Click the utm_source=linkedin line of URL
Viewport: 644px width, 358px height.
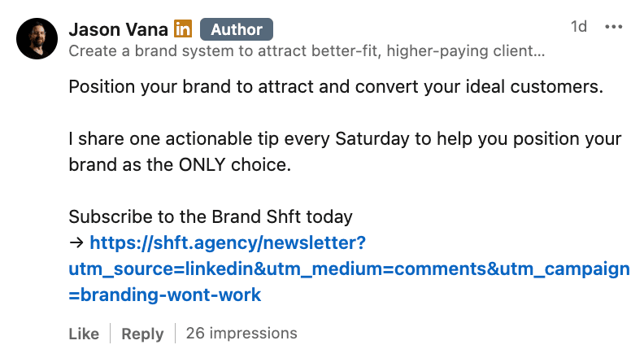[x=349, y=268]
